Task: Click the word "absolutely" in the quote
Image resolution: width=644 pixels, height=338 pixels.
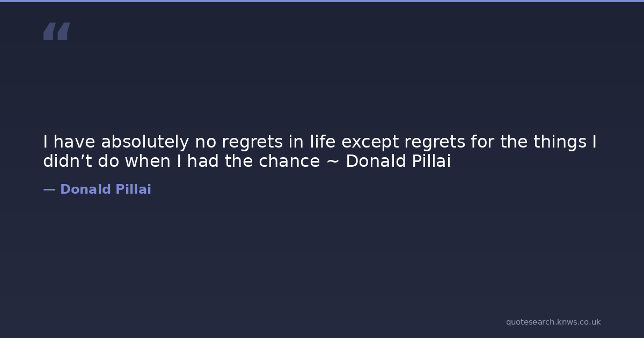Action: click(145, 142)
